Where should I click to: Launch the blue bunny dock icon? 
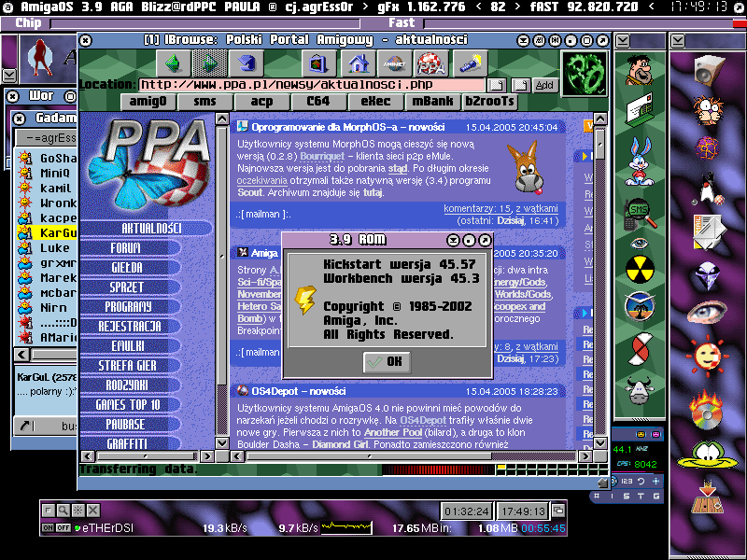639,161
